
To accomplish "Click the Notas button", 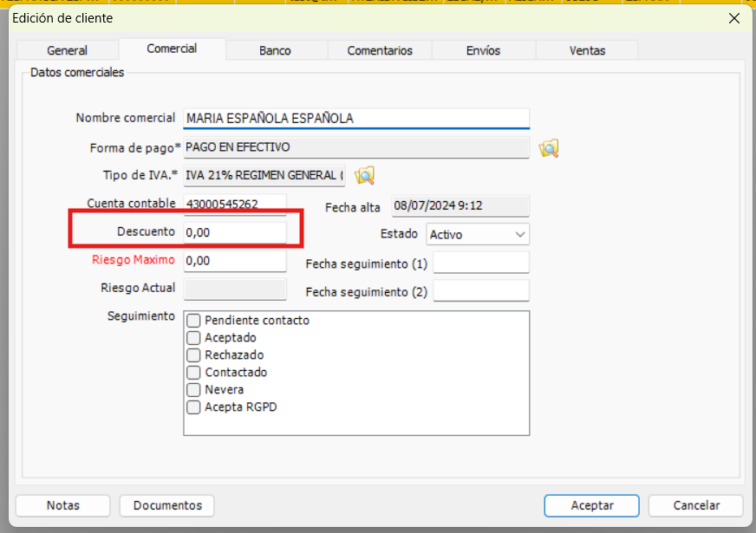I will click(x=62, y=505).
